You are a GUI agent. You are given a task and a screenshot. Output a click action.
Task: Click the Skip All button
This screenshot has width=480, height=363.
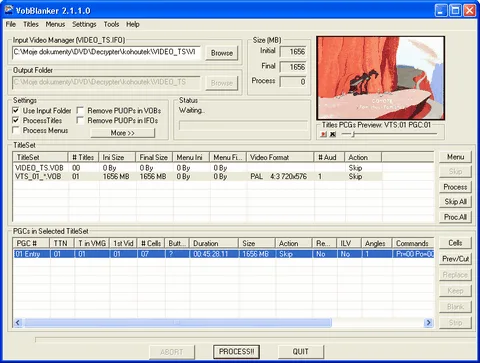(x=455, y=202)
